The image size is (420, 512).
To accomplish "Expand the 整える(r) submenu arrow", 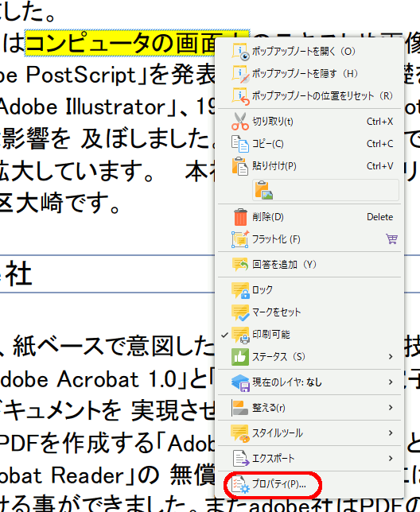I will click(391, 408).
